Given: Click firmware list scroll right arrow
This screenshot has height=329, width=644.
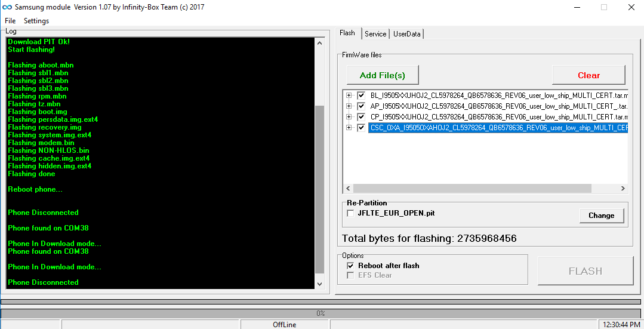Looking at the screenshot, I should point(623,188).
